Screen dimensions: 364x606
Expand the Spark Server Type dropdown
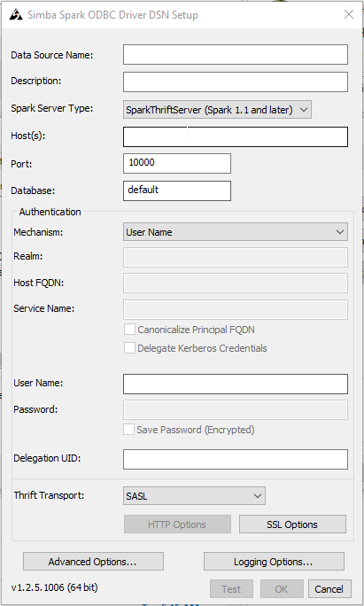(217, 110)
